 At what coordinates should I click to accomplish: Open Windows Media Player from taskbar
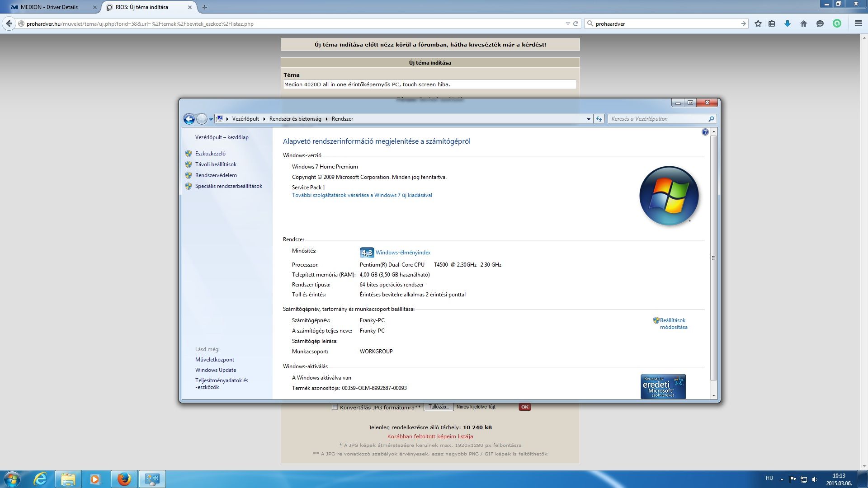click(95, 479)
